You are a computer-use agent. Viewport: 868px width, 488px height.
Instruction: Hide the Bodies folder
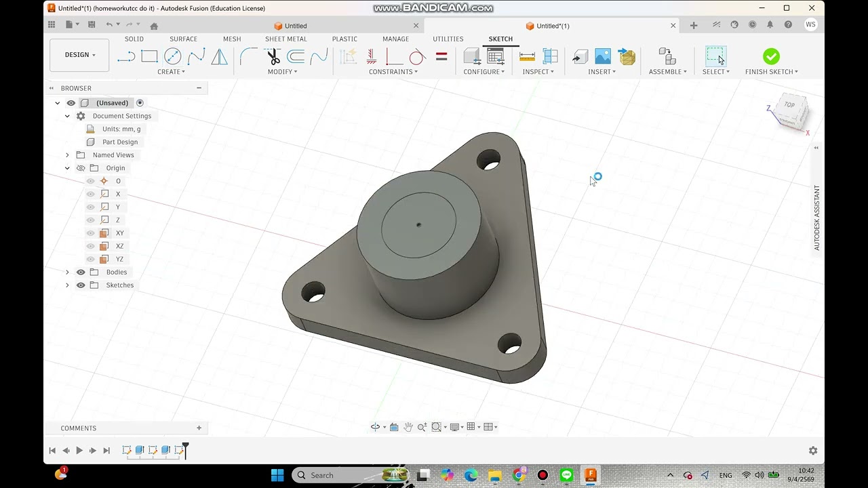pyautogui.click(x=81, y=272)
